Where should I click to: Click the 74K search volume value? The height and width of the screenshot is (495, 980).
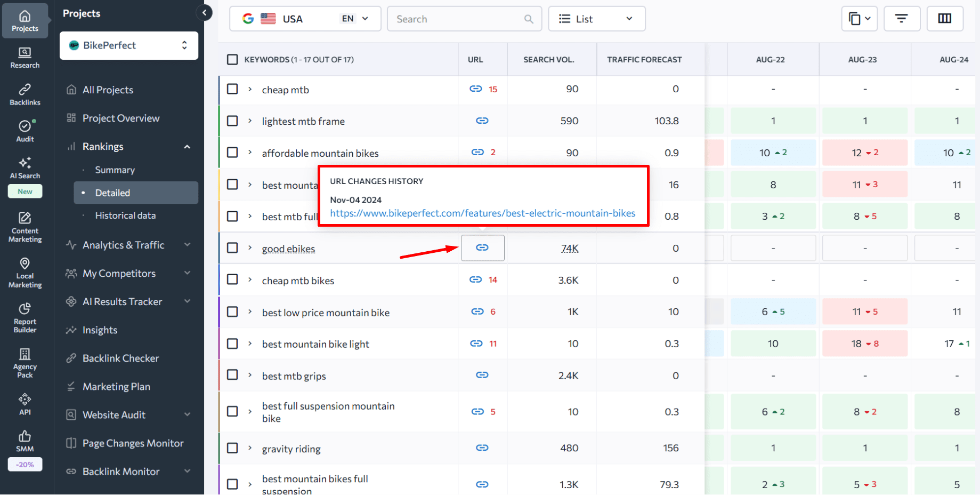570,249
